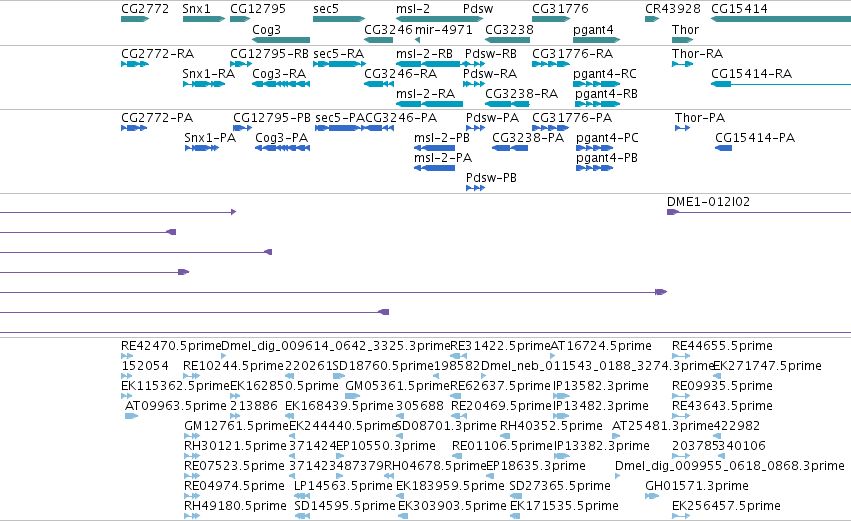Select the CG31776 gene arrow glyph

click(551, 19)
